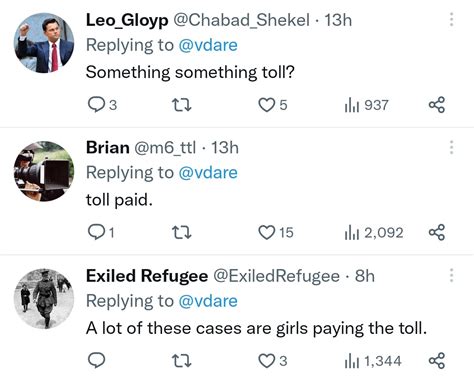Retweet Leo_Gloyp's reply
This screenshot has height=376, width=474.
pyautogui.click(x=182, y=105)
